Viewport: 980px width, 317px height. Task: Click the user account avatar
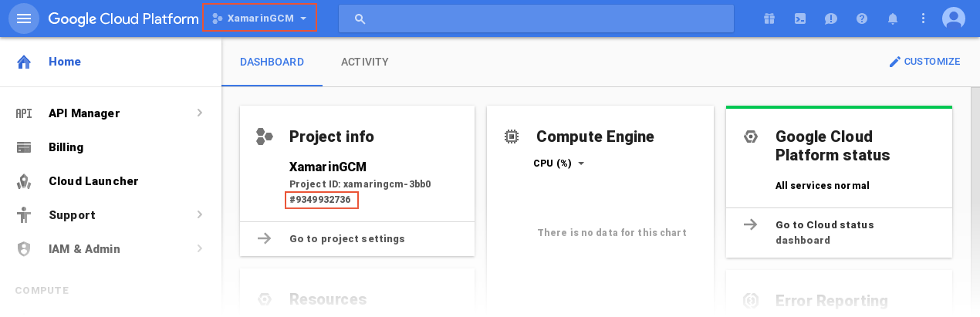(x=954, y=19)
